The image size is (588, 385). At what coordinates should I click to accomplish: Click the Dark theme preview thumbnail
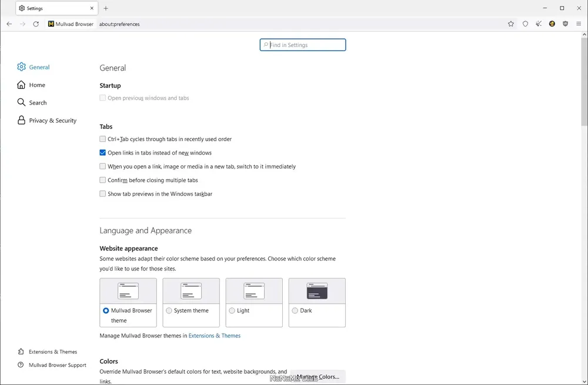[x=318, y=291]
